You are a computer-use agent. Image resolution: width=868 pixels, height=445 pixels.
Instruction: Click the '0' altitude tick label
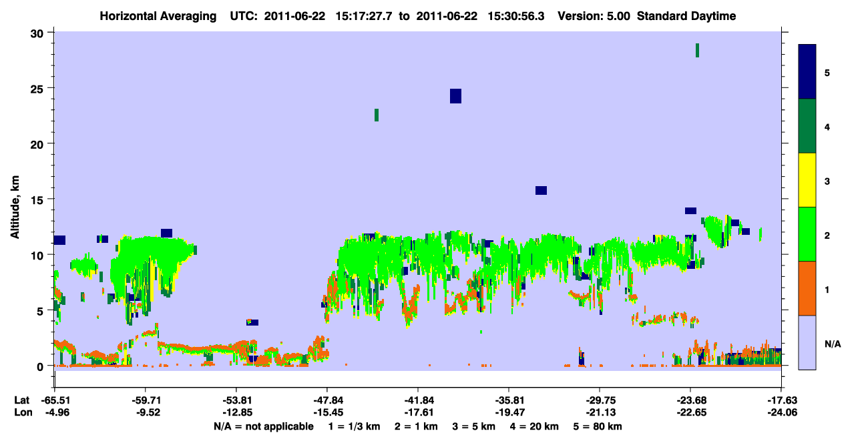coord(42,366)
